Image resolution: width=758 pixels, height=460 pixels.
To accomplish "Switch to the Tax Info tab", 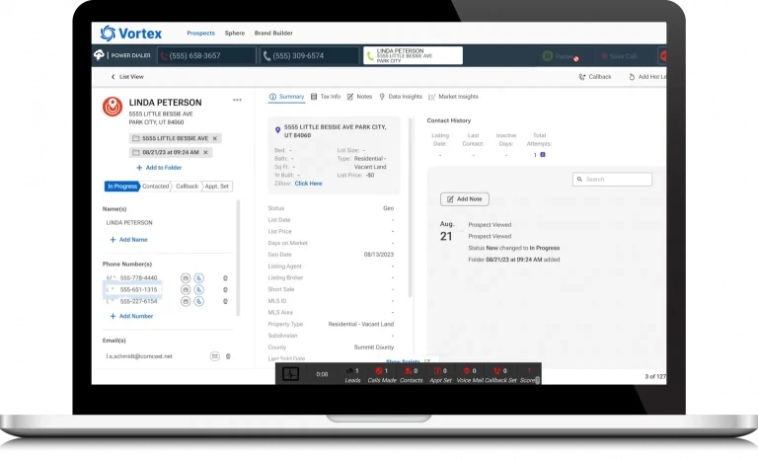I will pos(325,97).
